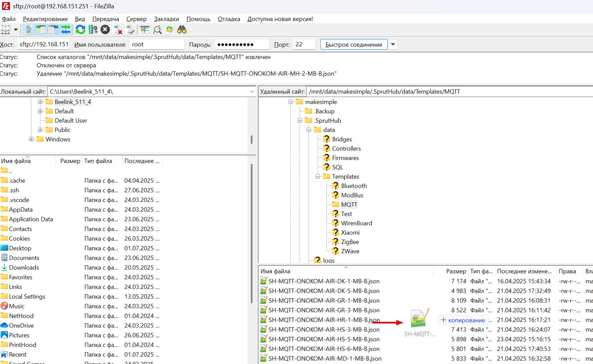Select the ModBus remote folder
Image resolution: width=593 pixels, height=364 pixels.
point(352,195)
